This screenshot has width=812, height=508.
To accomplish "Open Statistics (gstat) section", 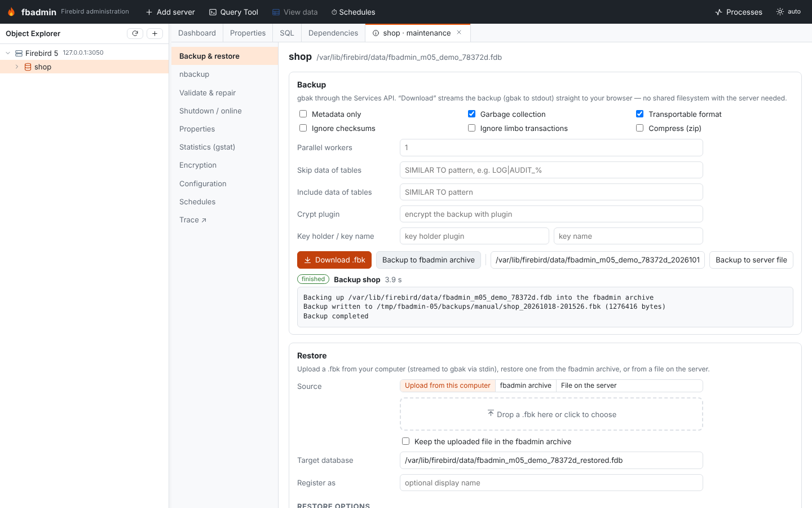I will tap(224, 147).
